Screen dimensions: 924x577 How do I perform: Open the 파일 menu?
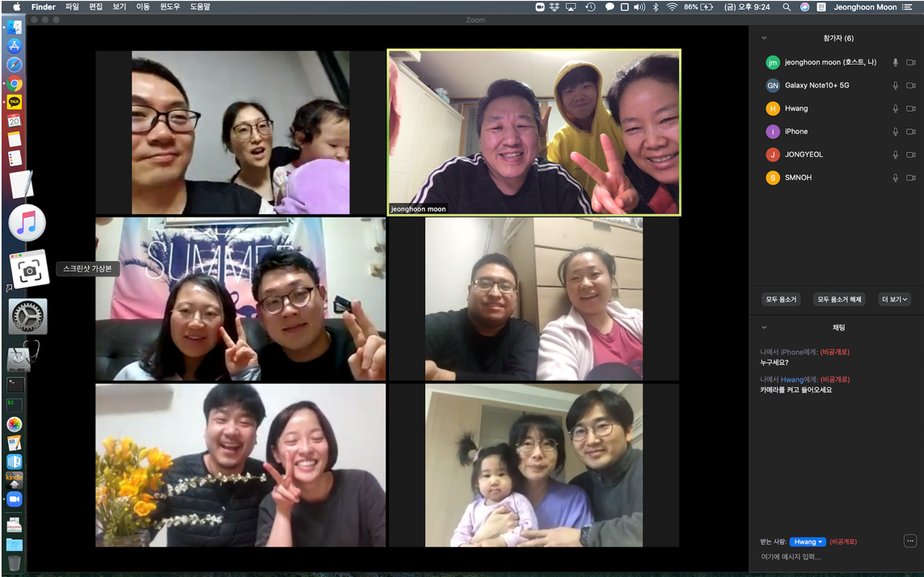click(72, 7)
